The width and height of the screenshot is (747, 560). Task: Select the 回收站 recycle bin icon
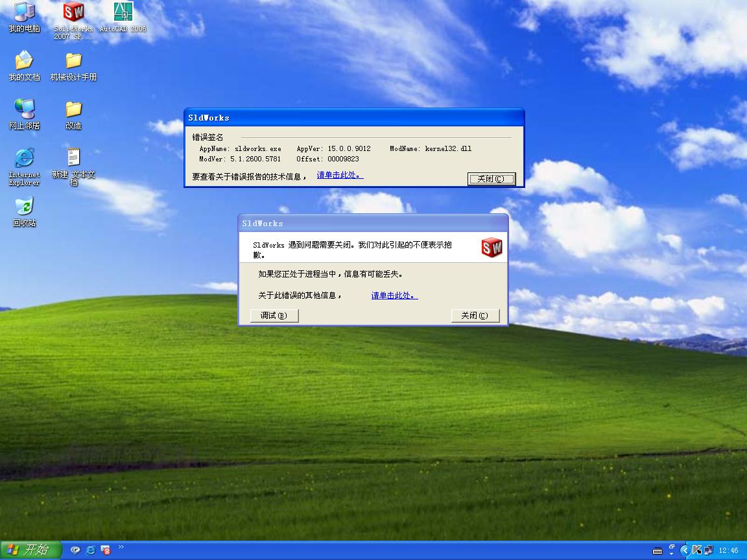24,213
